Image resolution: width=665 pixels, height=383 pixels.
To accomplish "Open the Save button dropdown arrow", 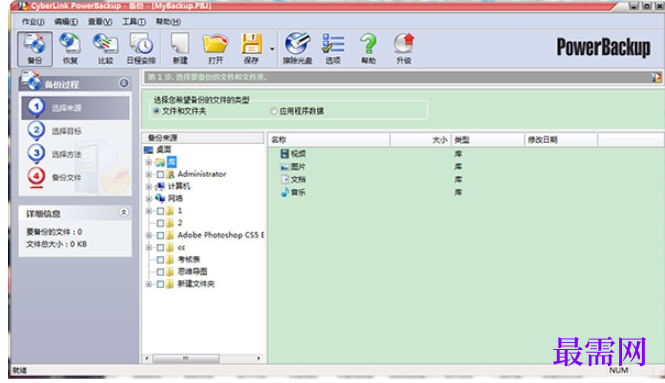I will click(x=272, y=49).
